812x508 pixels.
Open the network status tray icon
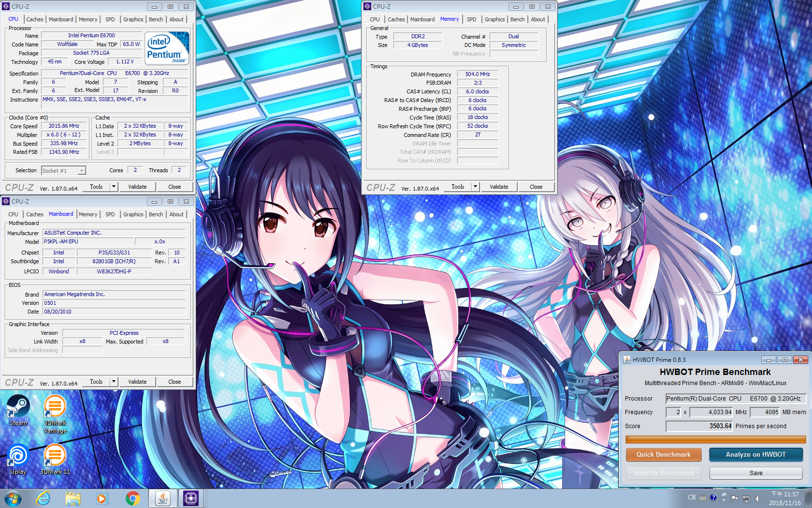[746, 498]
